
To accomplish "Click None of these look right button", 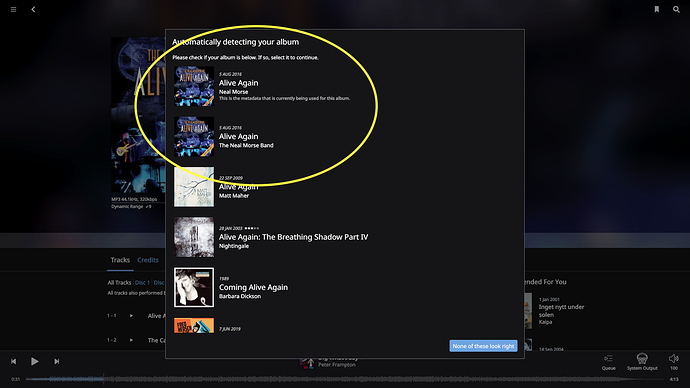I will click(x=483, y=346).
